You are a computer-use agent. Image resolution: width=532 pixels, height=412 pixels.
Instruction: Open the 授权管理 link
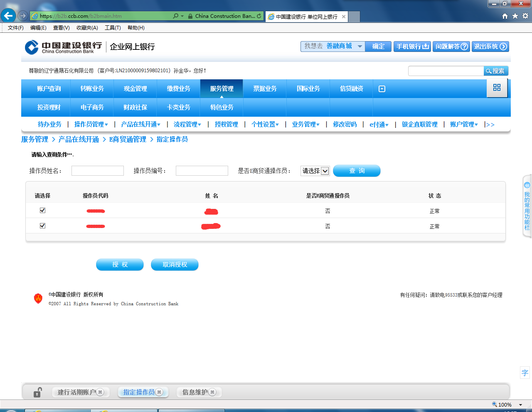click(227, 125)
